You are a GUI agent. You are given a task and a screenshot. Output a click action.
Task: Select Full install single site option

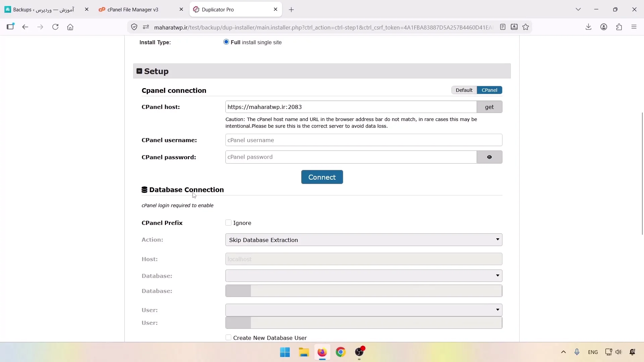coord(226,42)
